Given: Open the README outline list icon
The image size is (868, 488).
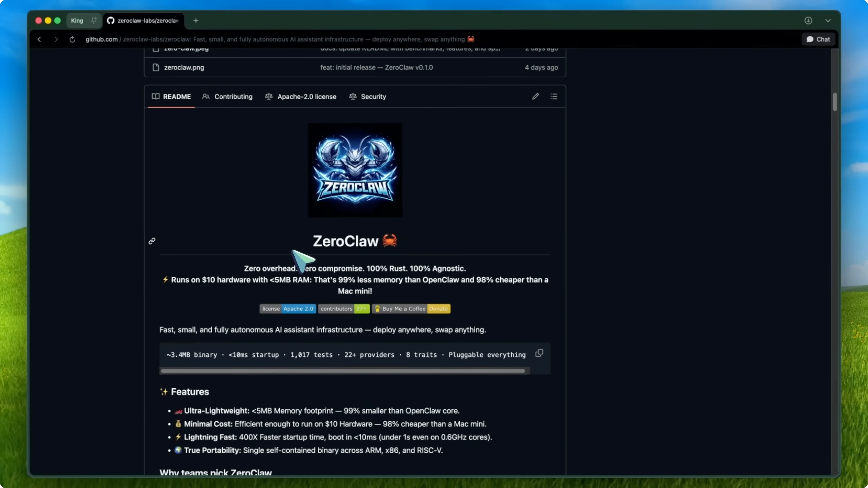Looking at the screenshot, I should pyautogui.click(x=554, y=96).
